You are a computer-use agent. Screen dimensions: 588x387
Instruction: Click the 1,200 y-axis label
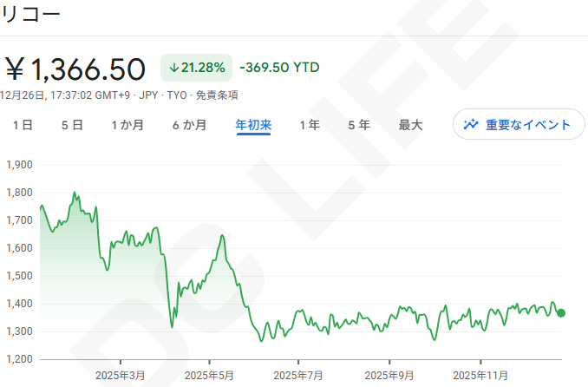point(19,359)
